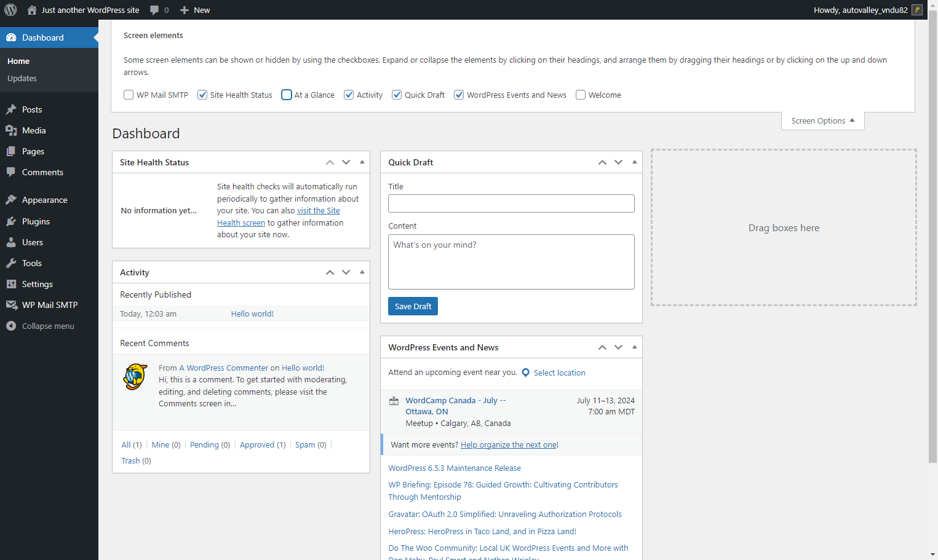
Task: Click the Users person icon
Action: [11, 242]
